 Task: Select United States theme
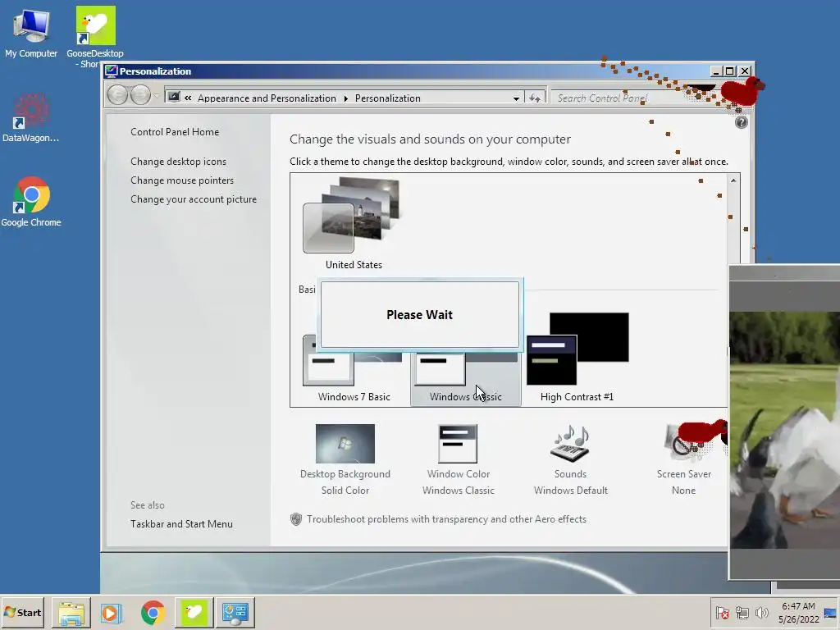coord(354,224)
